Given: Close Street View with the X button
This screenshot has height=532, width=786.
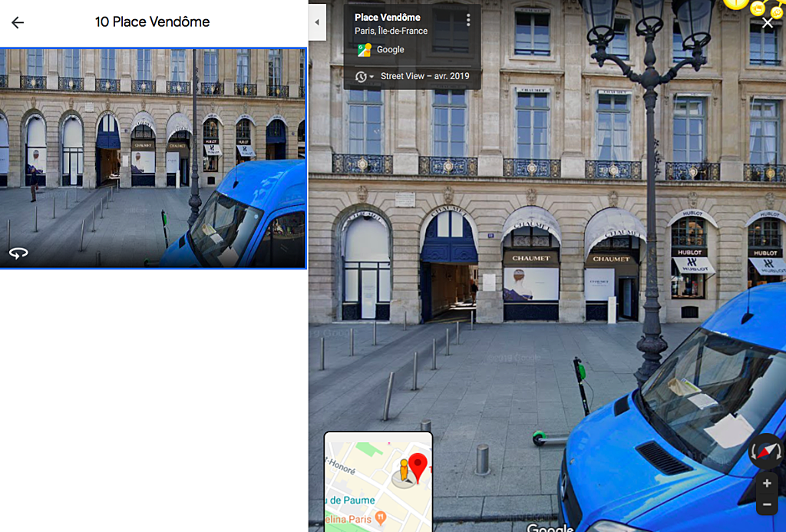Looking at the screenshot, I should [768, 22].
